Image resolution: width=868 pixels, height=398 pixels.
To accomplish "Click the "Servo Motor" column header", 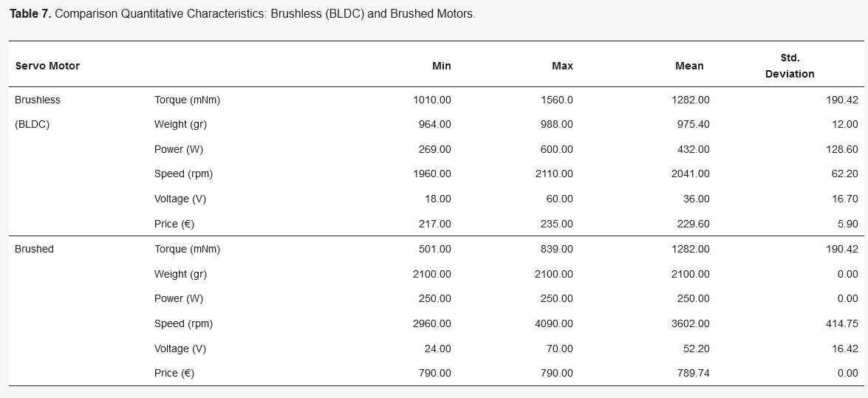I will tap(47, 66).
